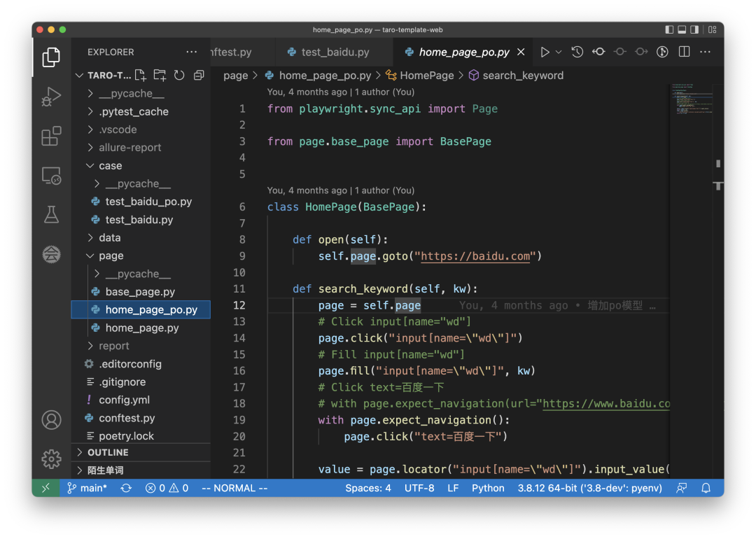Open the Extensions view in activity bar
This screenshot has width=756, height=539.
tap(51, 136)
